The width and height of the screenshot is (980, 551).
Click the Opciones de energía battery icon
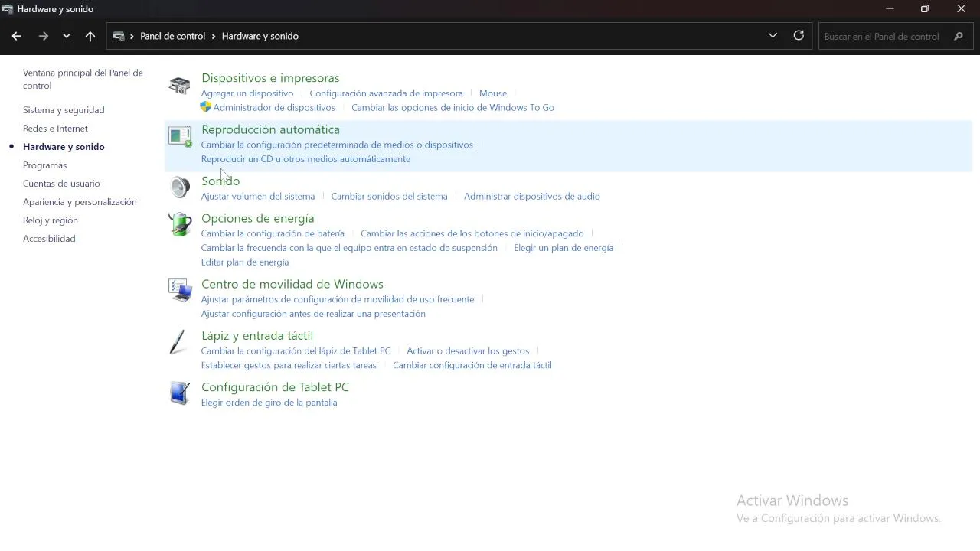click(179, 224)
